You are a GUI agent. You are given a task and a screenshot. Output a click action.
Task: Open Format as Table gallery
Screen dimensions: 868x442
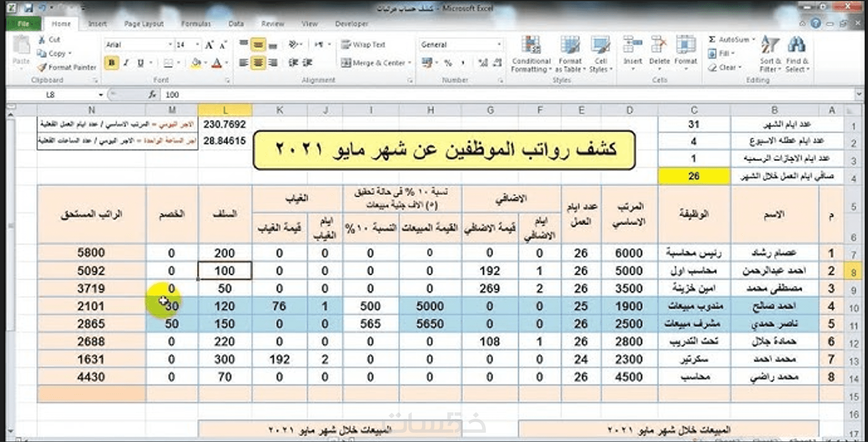coord(570,54)
